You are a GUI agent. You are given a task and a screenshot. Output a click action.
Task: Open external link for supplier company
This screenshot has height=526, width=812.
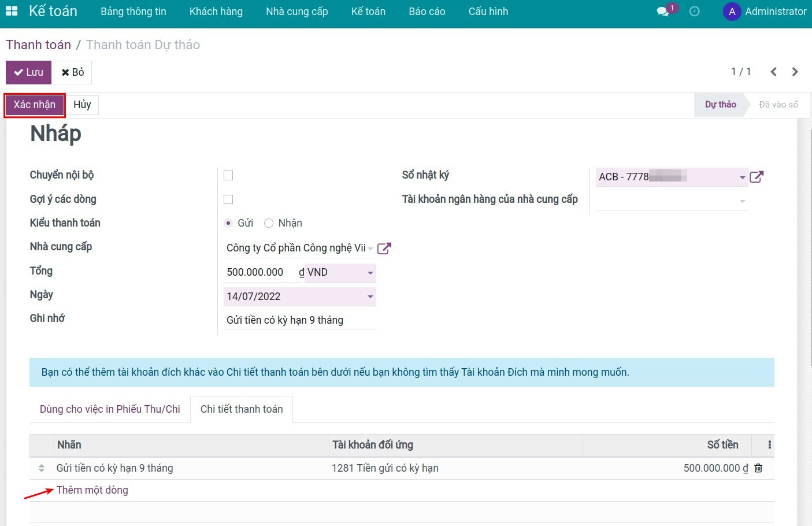tap(384, 248)
